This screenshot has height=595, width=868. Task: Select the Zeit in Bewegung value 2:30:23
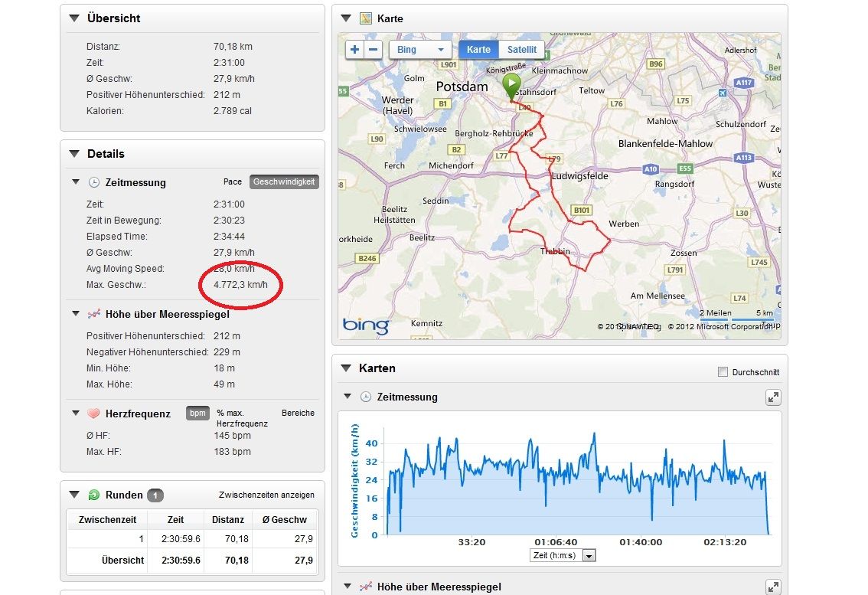(229, 221)
